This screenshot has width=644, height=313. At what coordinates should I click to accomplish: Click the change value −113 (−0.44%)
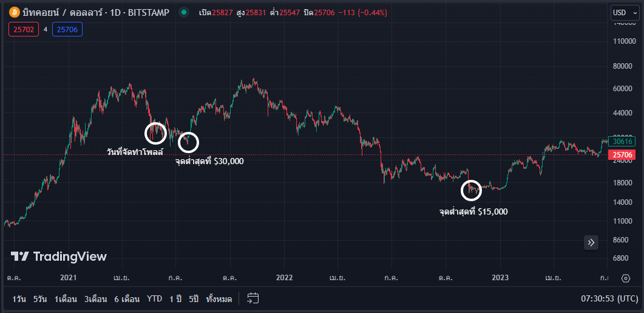click(362, 13)
